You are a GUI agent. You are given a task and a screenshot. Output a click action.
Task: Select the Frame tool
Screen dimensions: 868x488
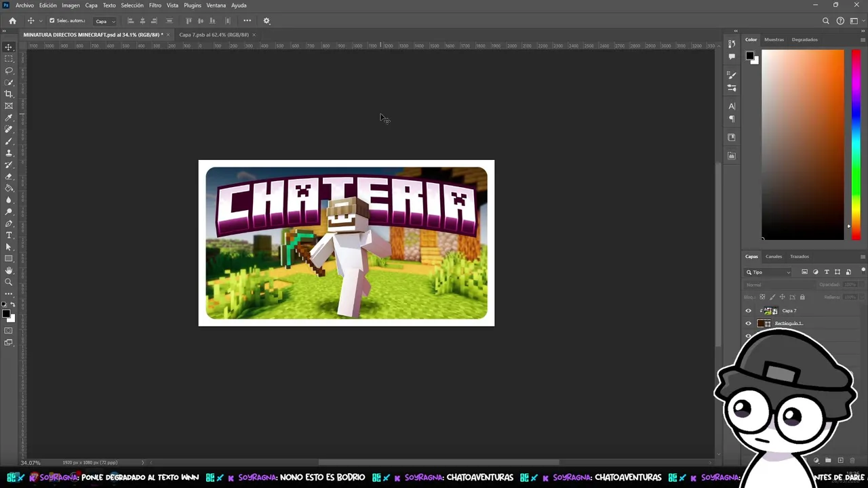(9, 106)
